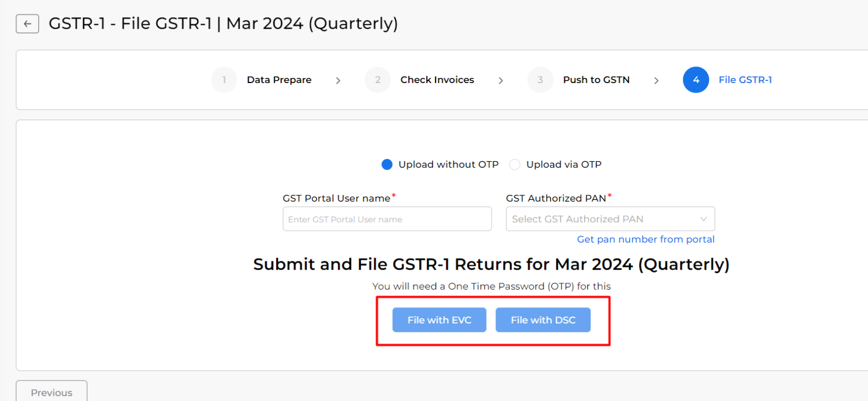Click the GST Portal User name input field
The width and height of the screenshot is (868, 401).
pos(386,219)
